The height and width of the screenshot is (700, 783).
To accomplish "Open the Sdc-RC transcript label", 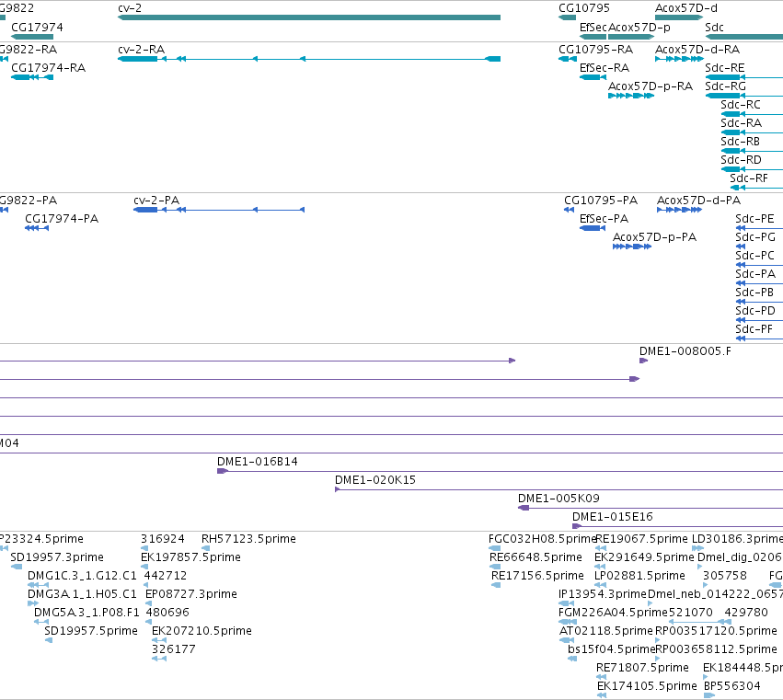I will pyautogui.click(x=741, y=105).
